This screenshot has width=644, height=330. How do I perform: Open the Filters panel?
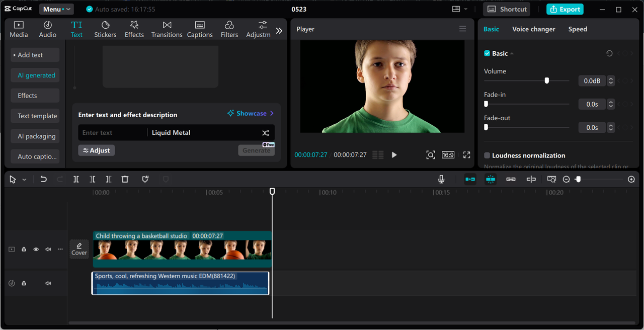point(229,29)
